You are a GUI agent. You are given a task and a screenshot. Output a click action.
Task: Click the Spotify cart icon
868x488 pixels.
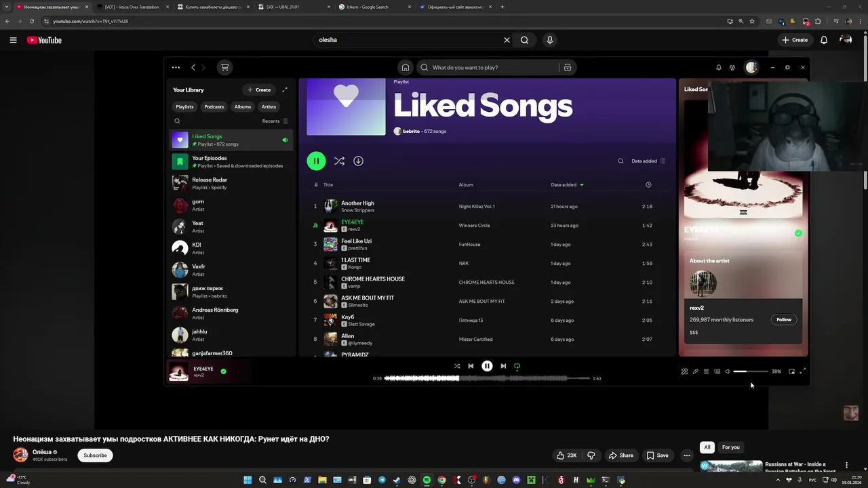click(x=224, y=67)
